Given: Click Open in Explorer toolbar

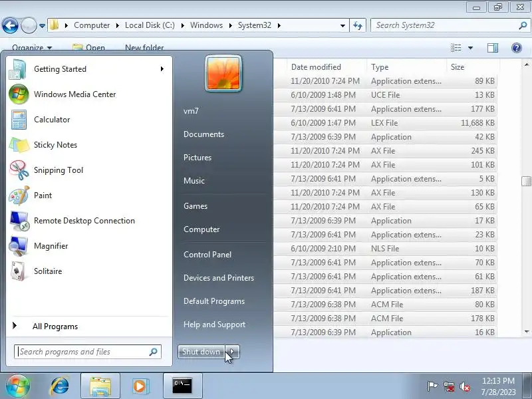Looking at the screenshot, I should [89, 48].
